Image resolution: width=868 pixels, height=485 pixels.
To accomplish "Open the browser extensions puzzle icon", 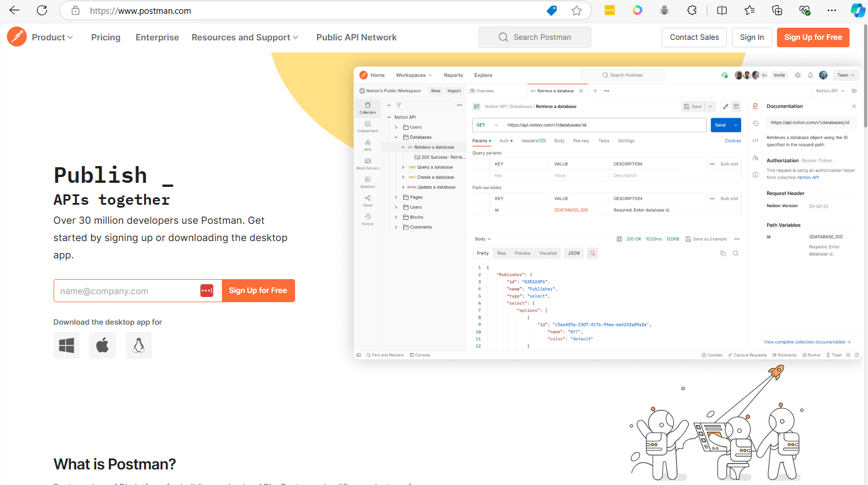I will (692, 10).
